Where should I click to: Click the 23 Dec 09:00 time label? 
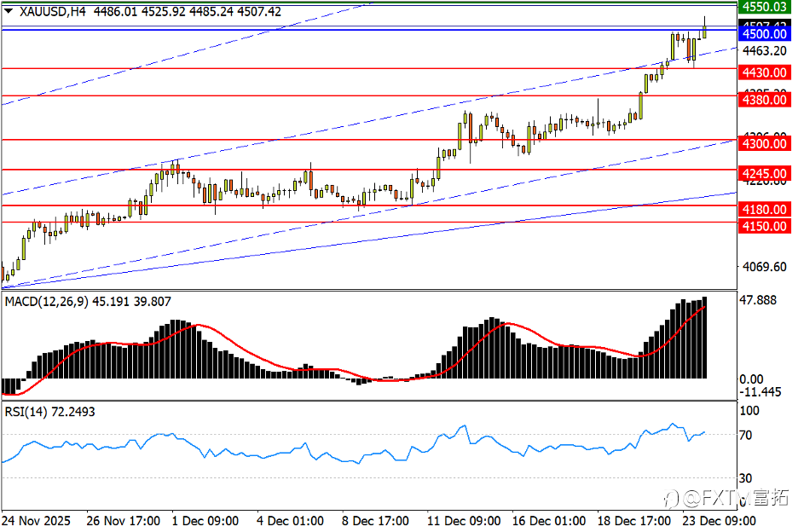point(719,521)
